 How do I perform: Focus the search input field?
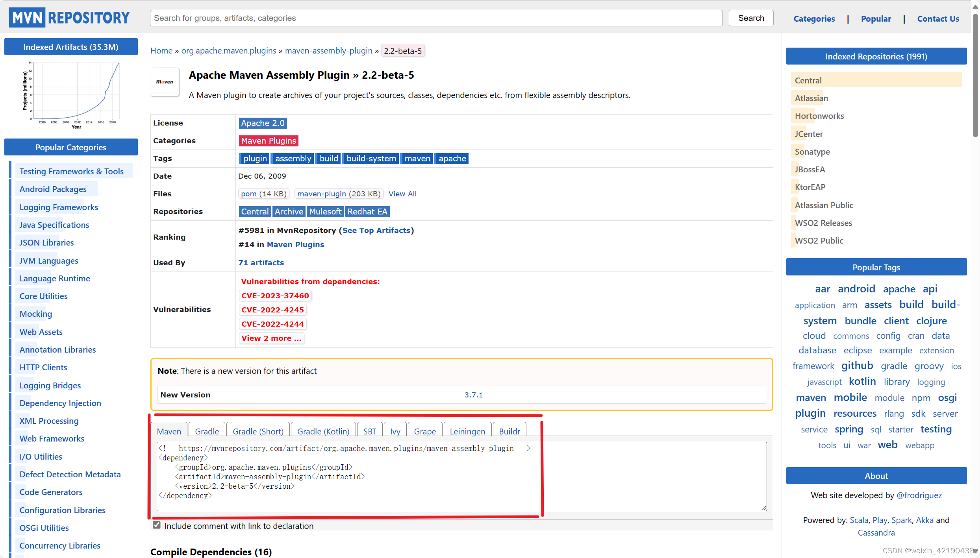pos(436,18)
